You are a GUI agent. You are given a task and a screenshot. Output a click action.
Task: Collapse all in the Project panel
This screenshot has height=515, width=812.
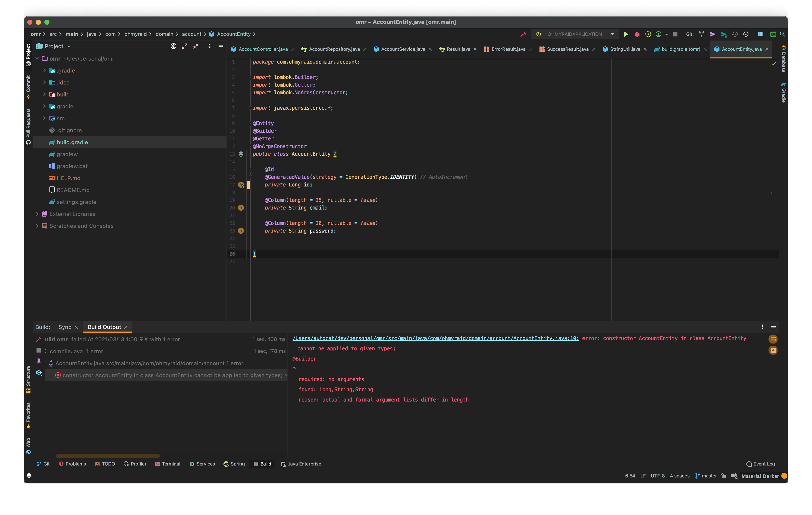(x=196, y=46)
